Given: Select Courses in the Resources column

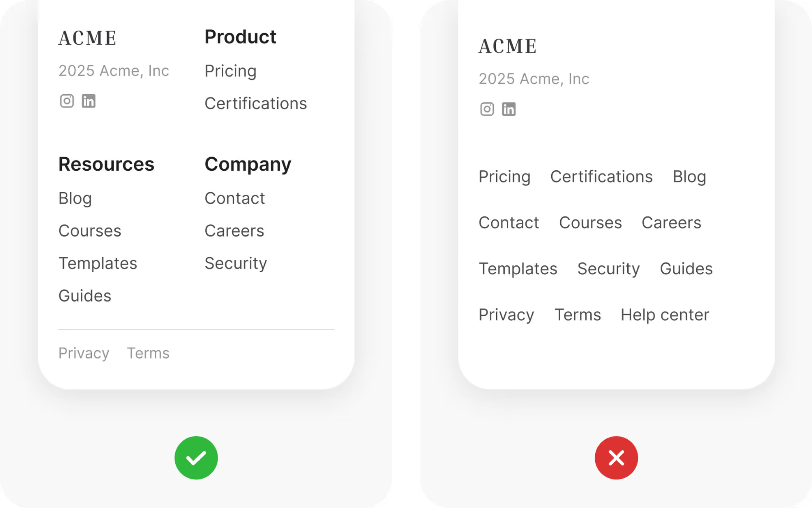Looking at the screenshot, I should 90,231.
